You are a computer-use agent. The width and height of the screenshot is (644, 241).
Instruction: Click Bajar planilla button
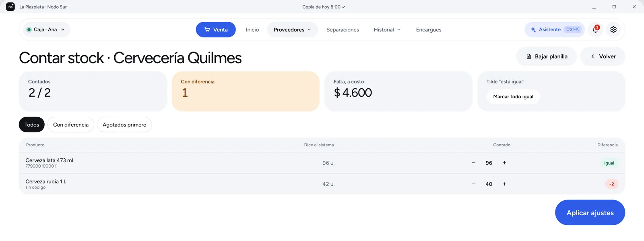(x=546, y=56)
